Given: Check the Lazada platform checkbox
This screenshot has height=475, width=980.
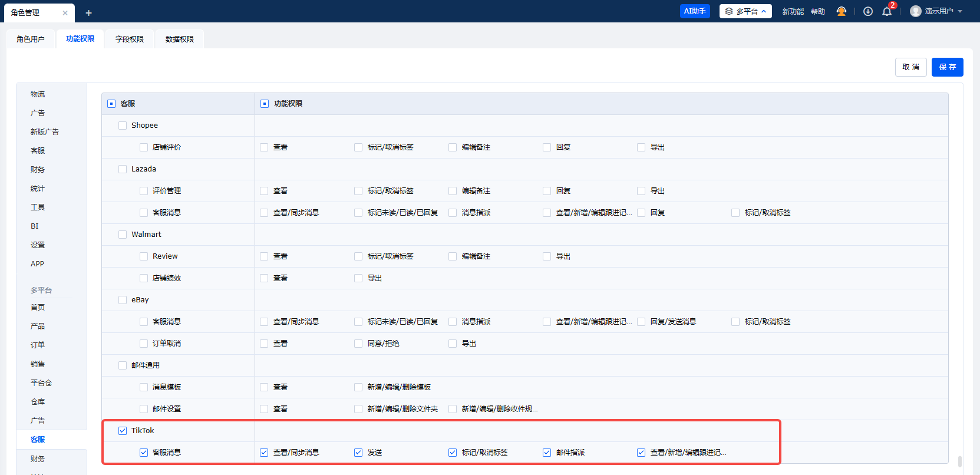Looking at the screenshot, I should point(123,169).
